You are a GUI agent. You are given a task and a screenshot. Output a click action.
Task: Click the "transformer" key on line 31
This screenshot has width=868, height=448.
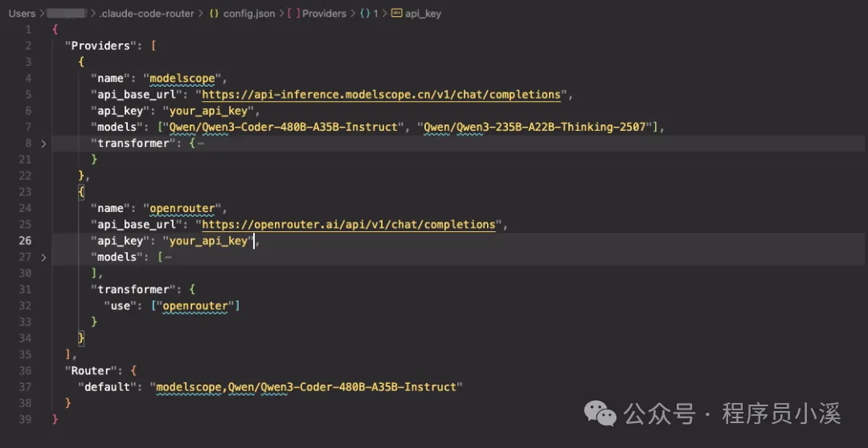click(x=133, y=290)
